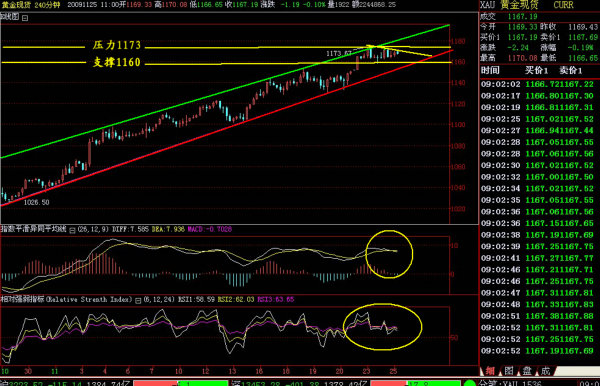Viewport: 600px width, 386px height.
Task: Select the green upper channel trendline
Action: coord(225,91)
